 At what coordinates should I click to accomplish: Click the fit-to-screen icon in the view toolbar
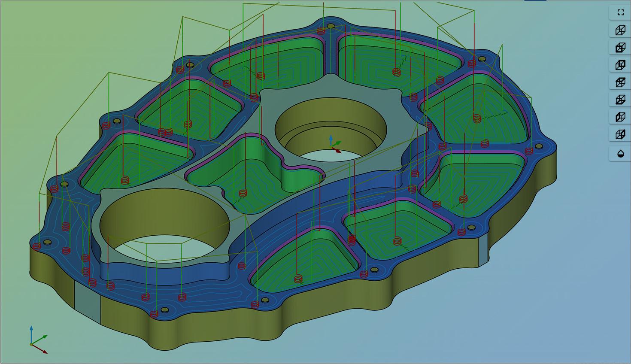coord(620,12)
